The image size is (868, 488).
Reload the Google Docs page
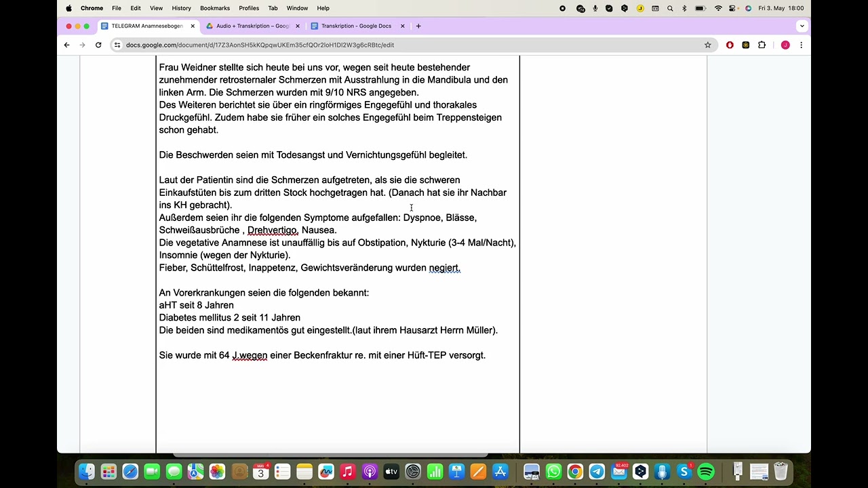coord(98,45)
